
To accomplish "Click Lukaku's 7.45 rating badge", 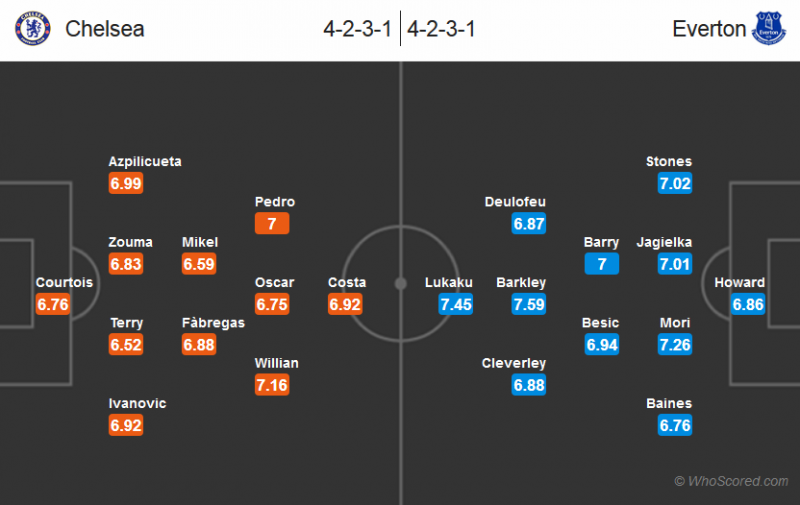I will (x=455, y=304).
